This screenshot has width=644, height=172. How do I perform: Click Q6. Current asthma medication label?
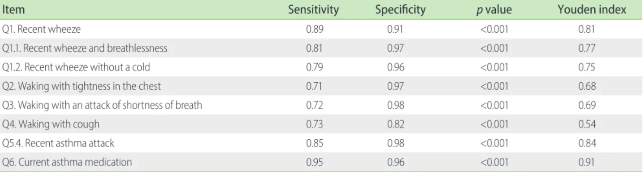pyautogui.click(x=67, y=162)
